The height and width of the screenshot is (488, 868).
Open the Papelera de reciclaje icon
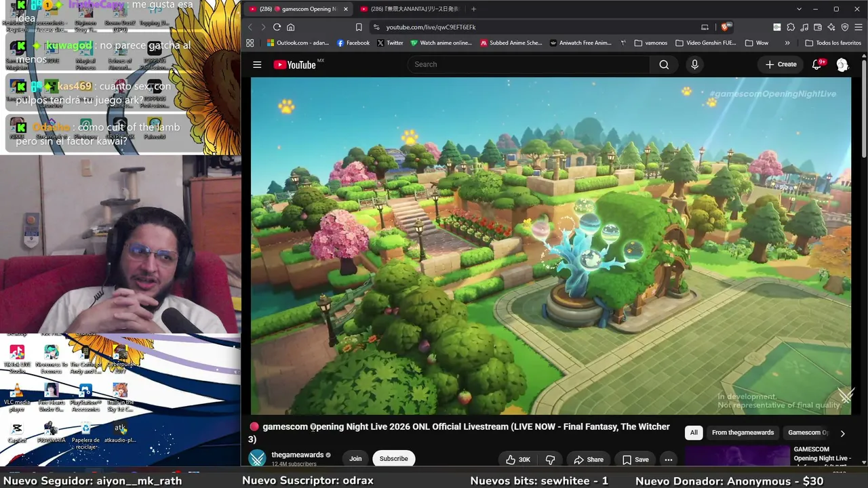point(85,435)
